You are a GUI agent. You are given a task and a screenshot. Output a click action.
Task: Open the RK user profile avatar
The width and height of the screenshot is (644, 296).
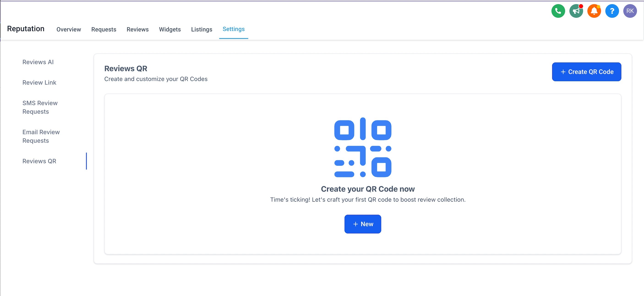click(x=630, y=11)
